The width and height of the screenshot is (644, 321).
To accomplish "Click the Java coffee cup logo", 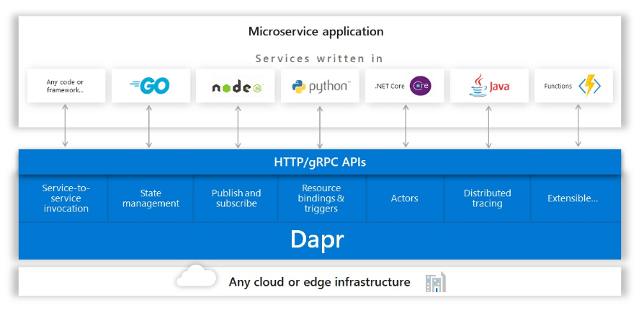I will coord(477,86).
